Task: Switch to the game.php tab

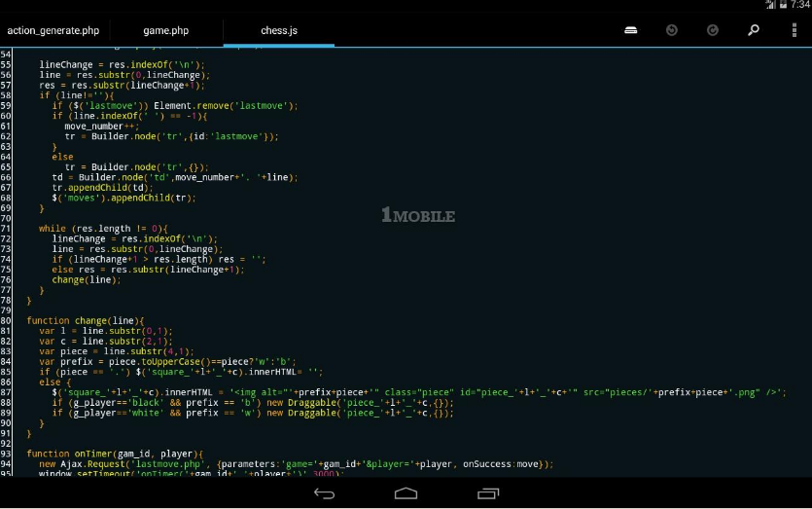Action: [166, 30]
